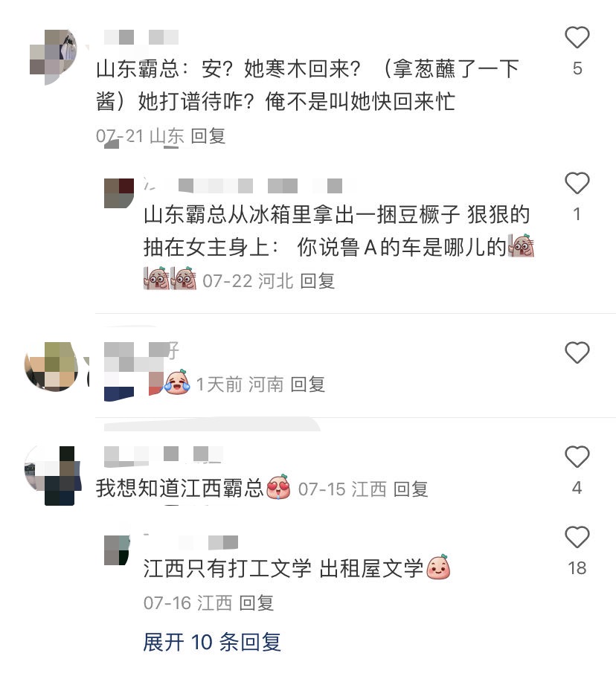
Task: Like the 打工文学 reply with 18 likes
Action: tap(577, 537)
